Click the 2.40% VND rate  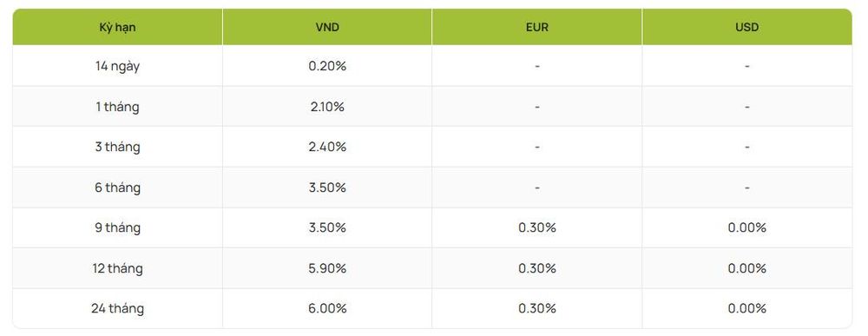(x=327, y=147)
